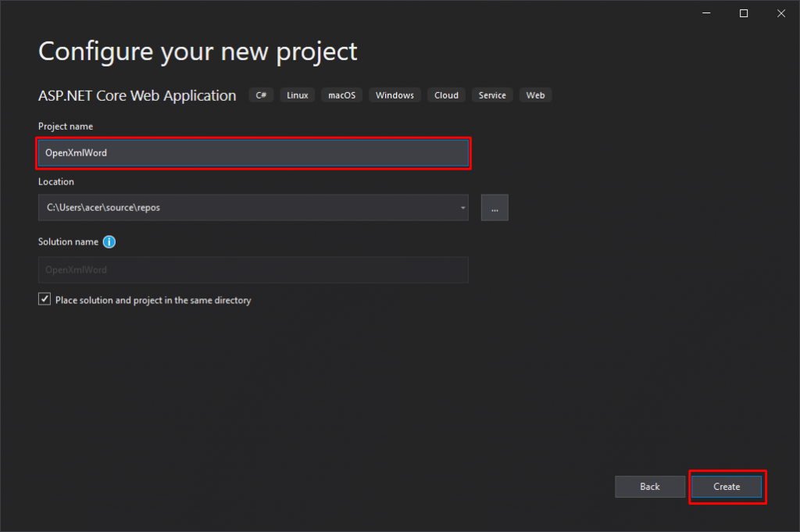Click the Create button

(726, 487)
